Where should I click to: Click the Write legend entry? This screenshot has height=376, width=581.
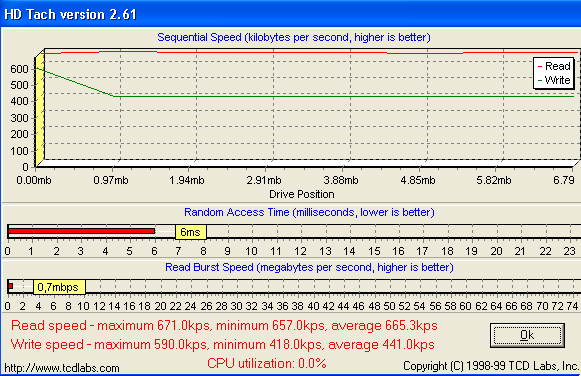click(x=554, y=80)
